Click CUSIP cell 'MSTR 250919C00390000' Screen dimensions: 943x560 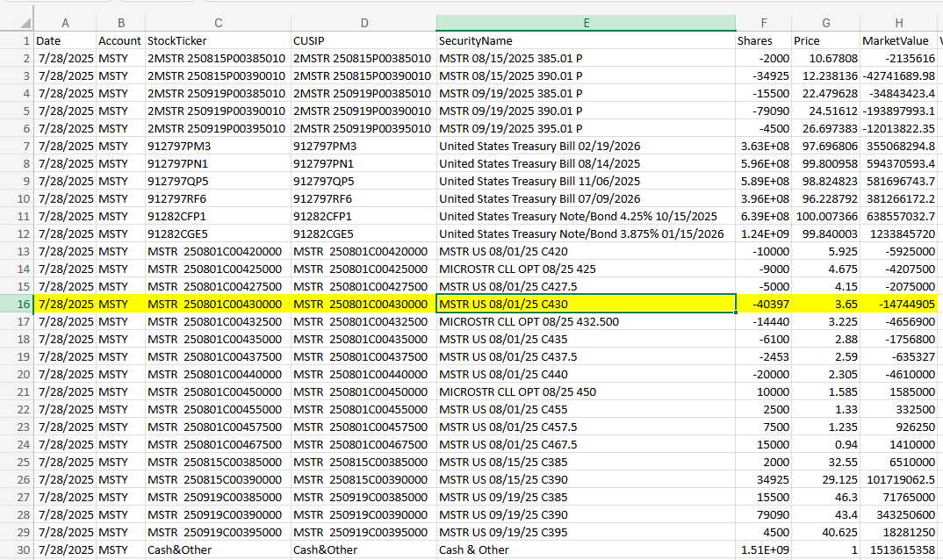coord(364,515)
